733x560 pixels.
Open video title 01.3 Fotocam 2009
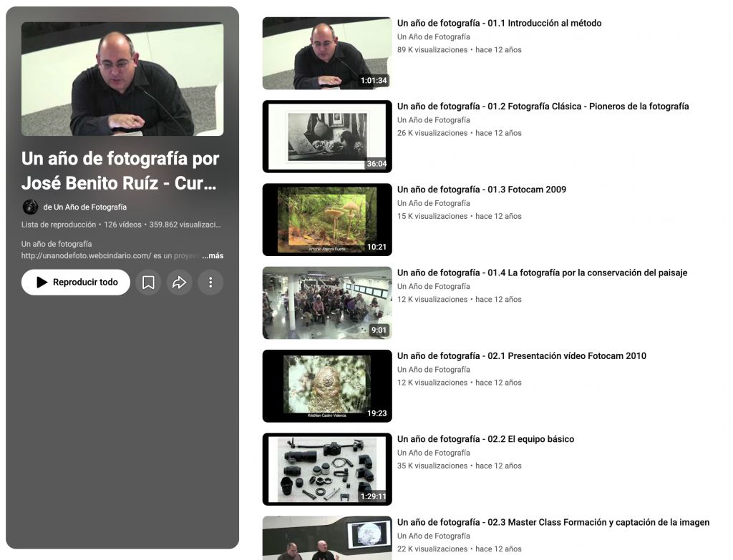(x=482, y=189)
